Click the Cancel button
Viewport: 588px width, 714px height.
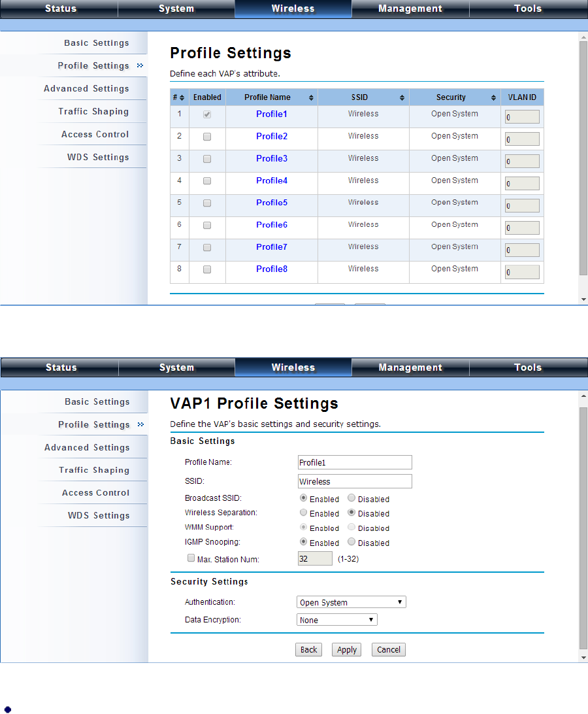click(x=389, y=650)
